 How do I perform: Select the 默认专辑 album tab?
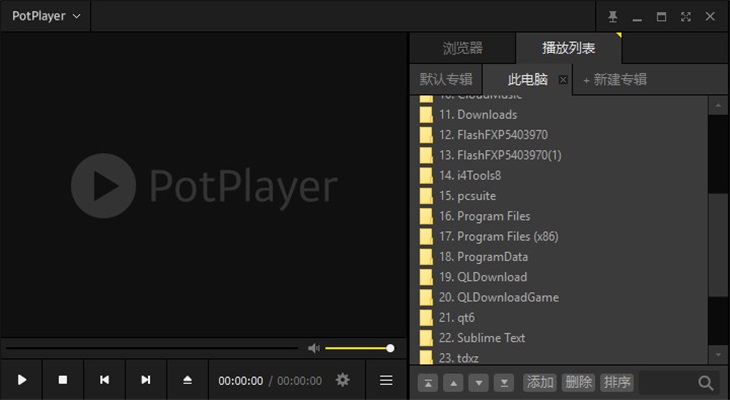(x=446, y=80)
